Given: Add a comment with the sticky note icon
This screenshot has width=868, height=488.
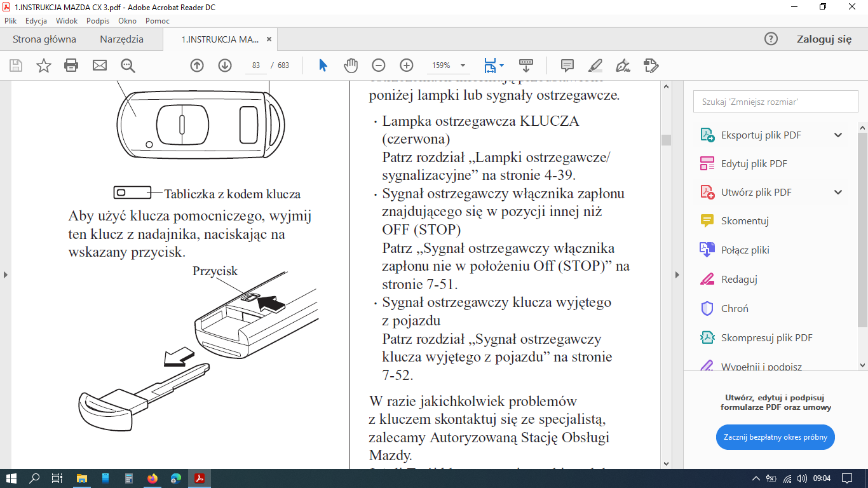Looking at the screenshot, I should pos(567,65).
